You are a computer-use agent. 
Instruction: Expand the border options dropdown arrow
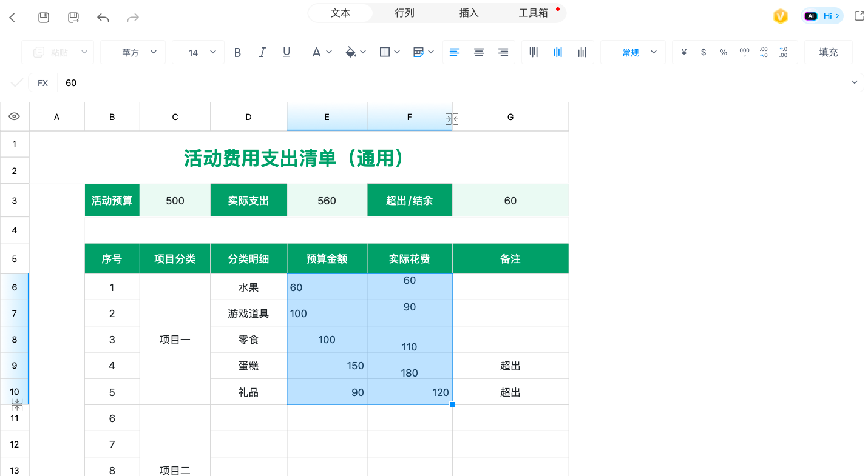[x=397, y=53]
